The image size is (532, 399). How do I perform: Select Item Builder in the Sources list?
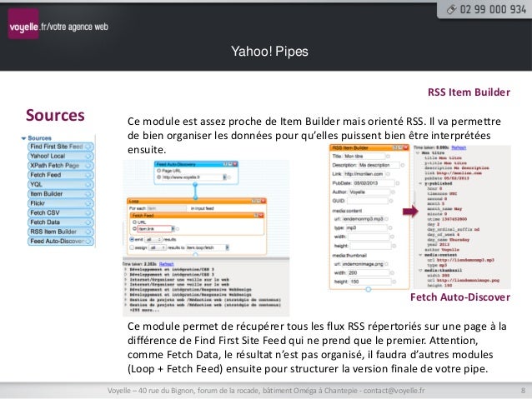[60, 194]
